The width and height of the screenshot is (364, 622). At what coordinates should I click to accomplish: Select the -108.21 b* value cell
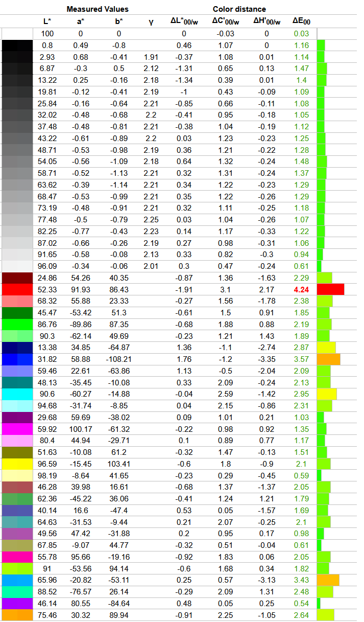(x=118, y=359)
